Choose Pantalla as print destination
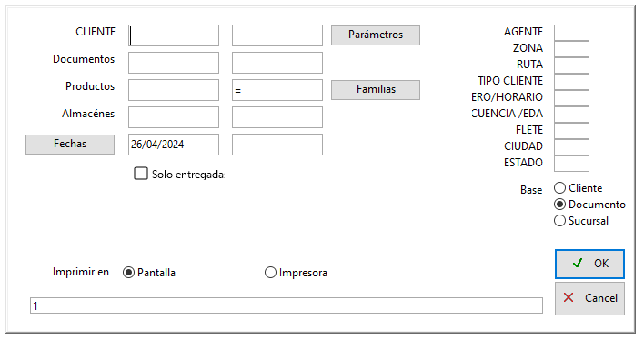 tap(128, 272)
